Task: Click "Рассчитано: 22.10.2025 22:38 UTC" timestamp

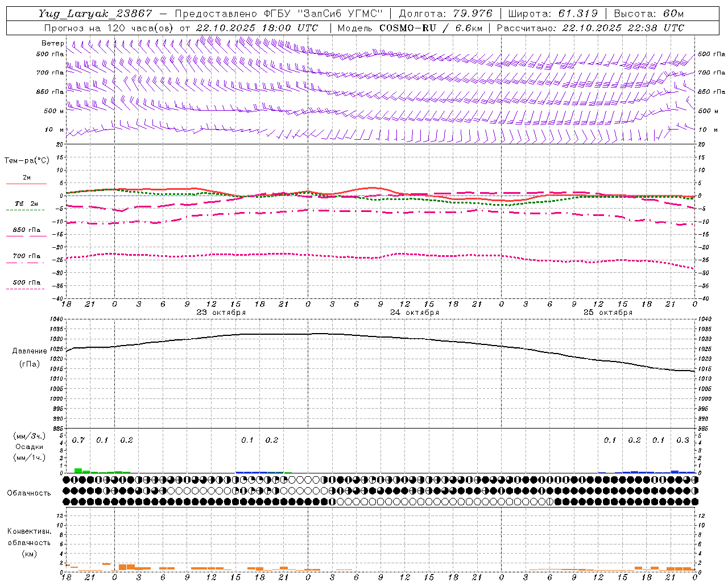Action: coord(590,28)
